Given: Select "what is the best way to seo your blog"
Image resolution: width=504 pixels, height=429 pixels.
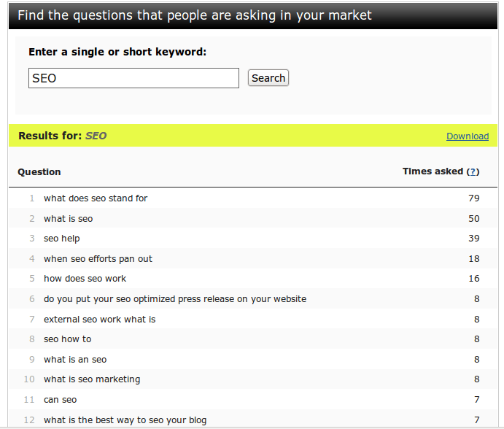Looking at the screenshot, I should [125, 420].
